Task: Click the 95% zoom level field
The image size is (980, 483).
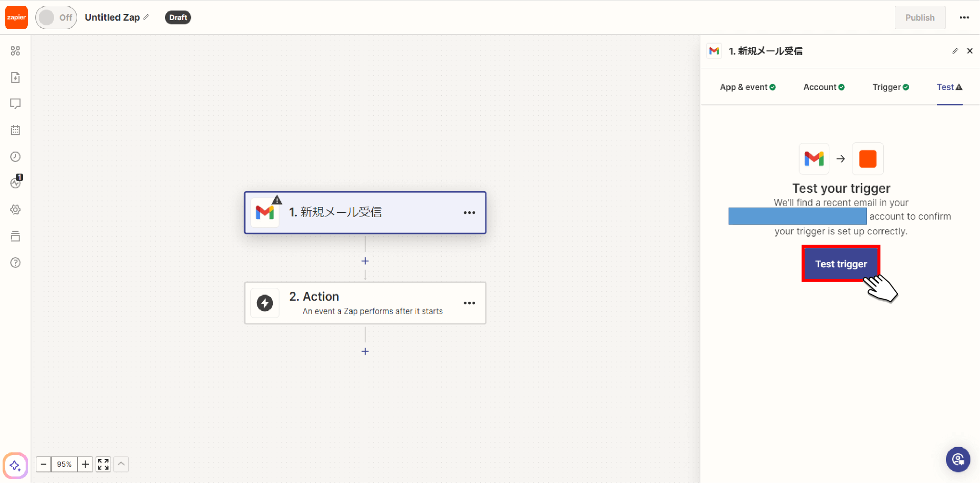Action: [x=64, y=464]
